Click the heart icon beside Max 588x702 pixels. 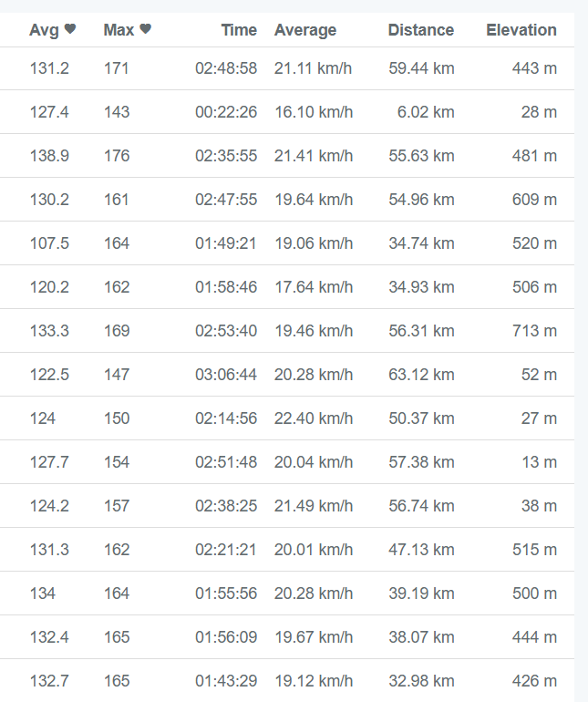click(145, 29)
